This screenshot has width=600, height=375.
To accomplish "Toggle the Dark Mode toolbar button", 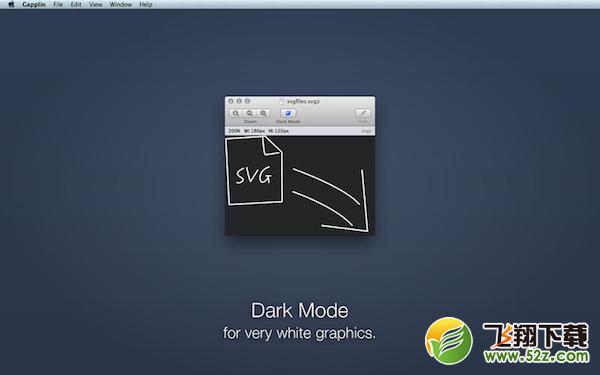I will [x=288, y=113].
